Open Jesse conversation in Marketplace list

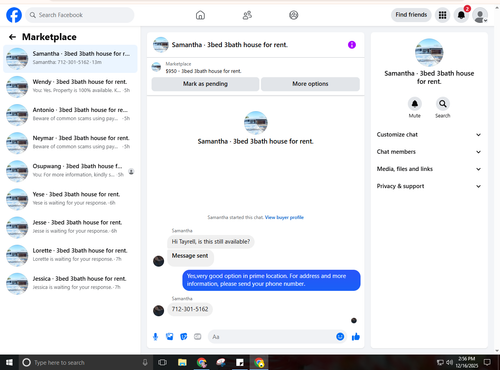tap(70, 228)
